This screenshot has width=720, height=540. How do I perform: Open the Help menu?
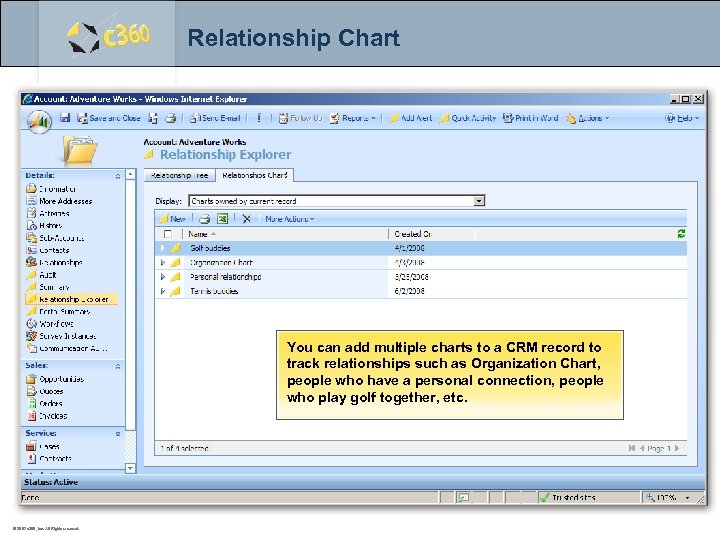coord(681,118)
